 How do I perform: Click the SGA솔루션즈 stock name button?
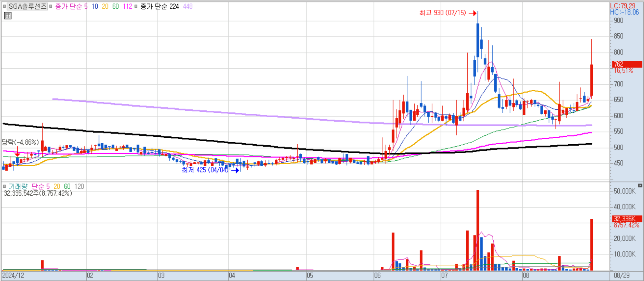pyautogui.click(x=27, y=6)
